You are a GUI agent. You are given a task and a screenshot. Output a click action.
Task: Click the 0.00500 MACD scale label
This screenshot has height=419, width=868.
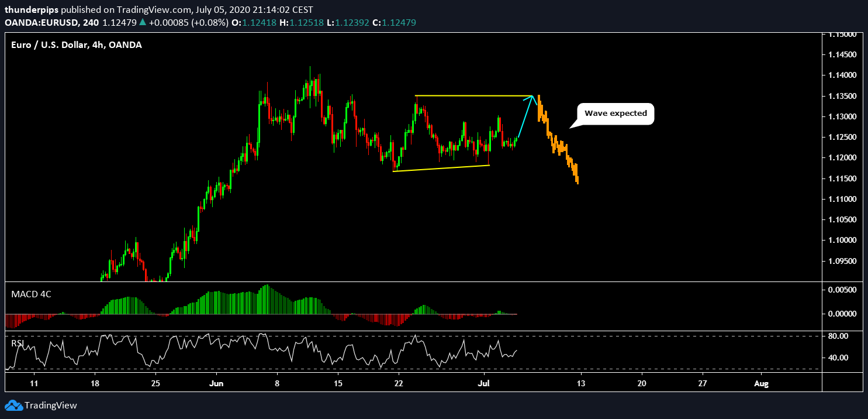pyautogui.click(x=842, y=290)
